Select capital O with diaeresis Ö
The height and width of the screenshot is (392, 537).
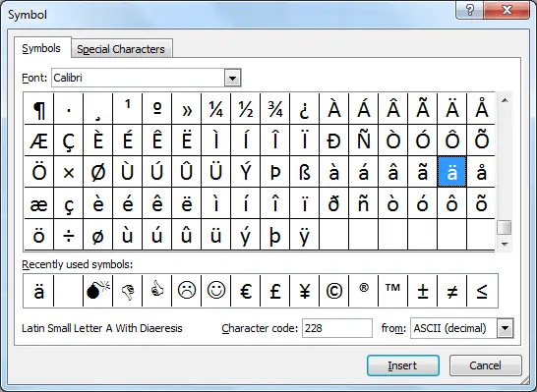tap(39, 172)
